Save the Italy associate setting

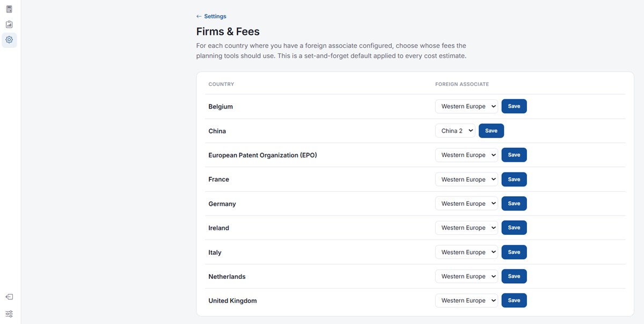click(514, 252)
